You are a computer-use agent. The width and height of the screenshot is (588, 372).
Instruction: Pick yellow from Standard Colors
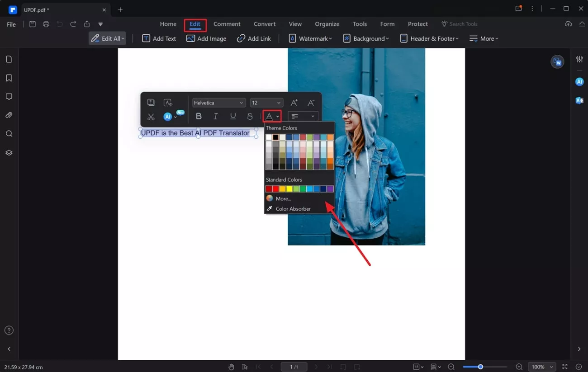[289, 189]
